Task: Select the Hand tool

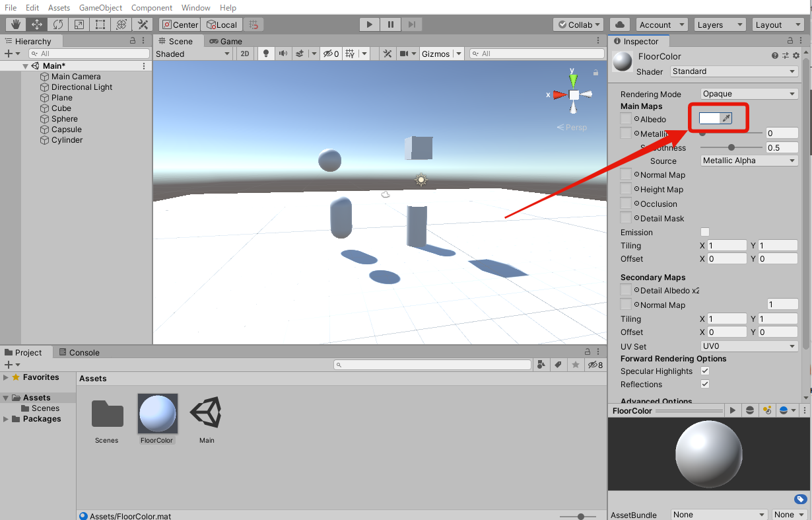Action: [x=15, y=24]
